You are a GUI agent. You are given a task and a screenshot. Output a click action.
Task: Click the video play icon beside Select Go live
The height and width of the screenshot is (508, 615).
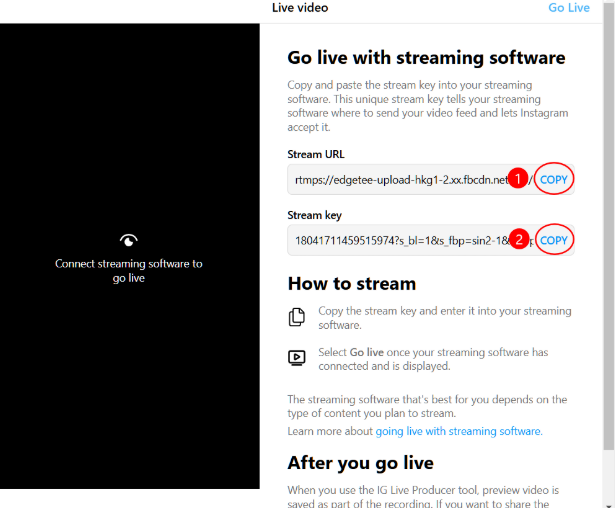click(x=297, y=357)
